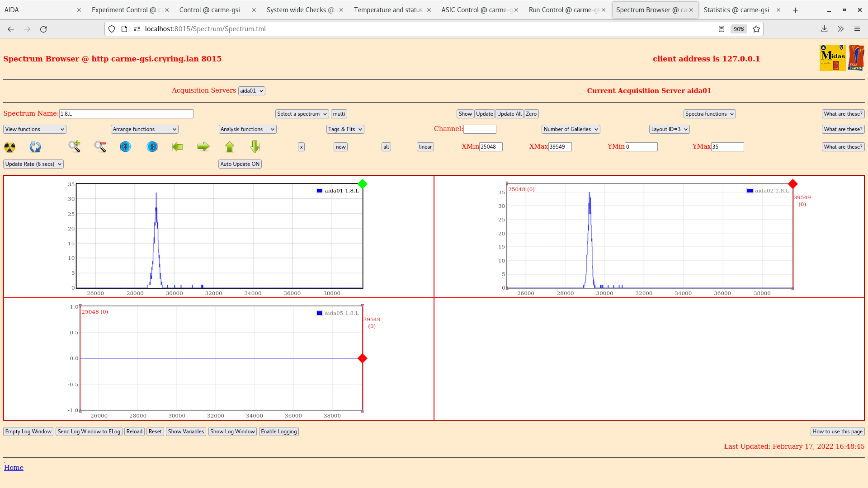Switch to the Temperature and status tab

coord(388,10)
